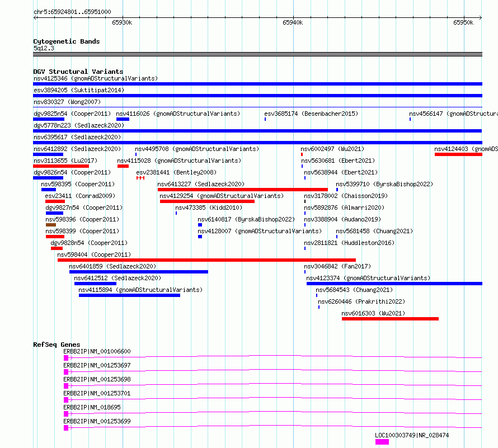Click the blue nsv4123374 gnomAD bar
Viewport: 498px width, 448px height.
coord(394,284)
